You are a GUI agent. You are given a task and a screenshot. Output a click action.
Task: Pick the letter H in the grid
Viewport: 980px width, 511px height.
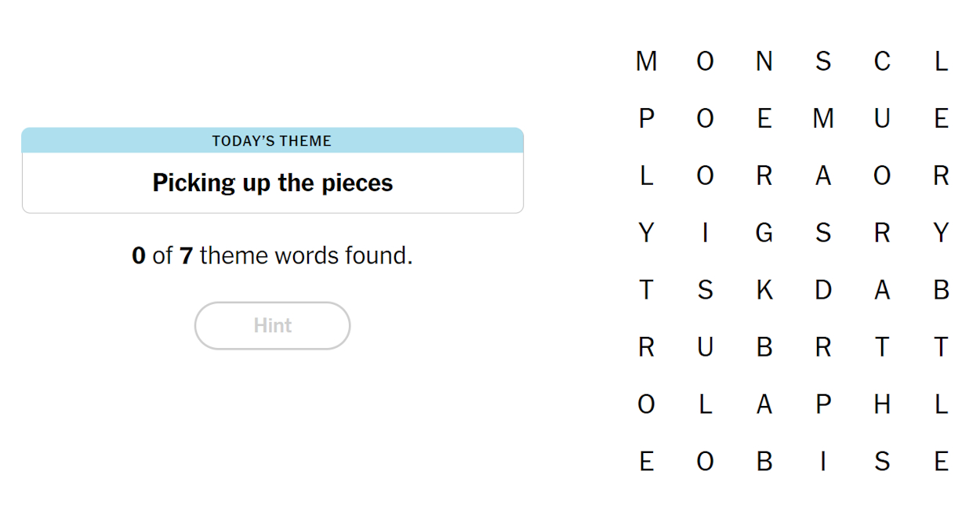click(882, 404)
